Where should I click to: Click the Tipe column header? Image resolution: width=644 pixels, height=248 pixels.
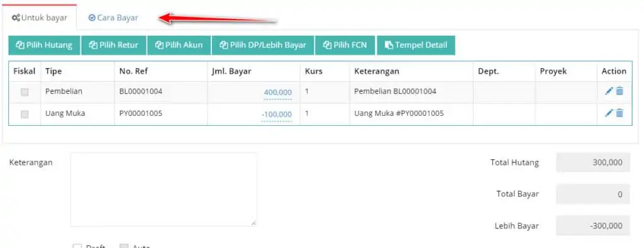tap(77, 71)
